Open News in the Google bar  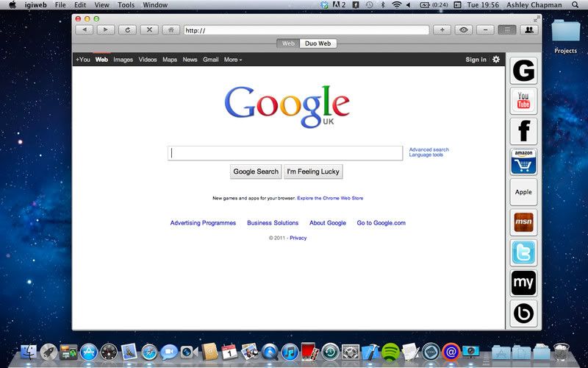tap(190, 60)
